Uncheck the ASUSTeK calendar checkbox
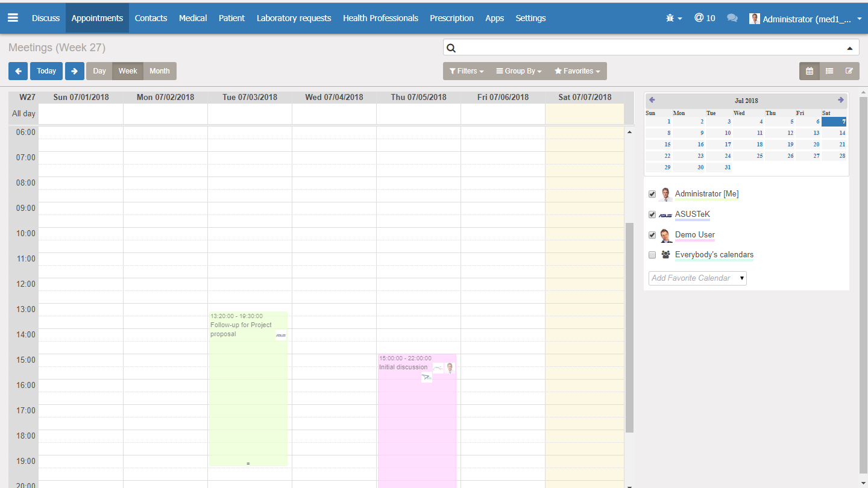This screenshot has width=868, height=488. point(652,214)
